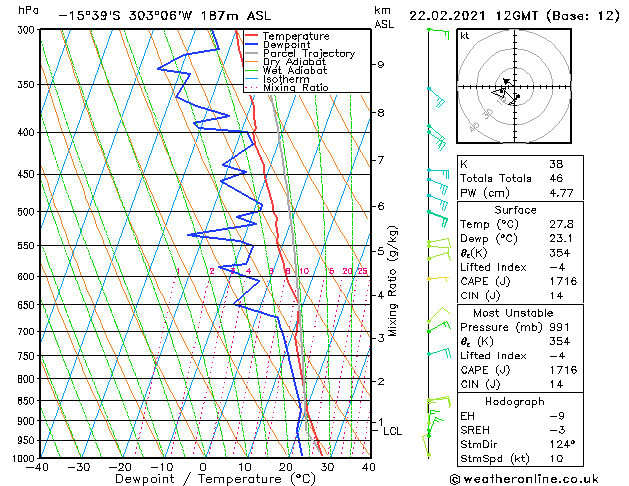Click the kt label in hodograph

465,36
